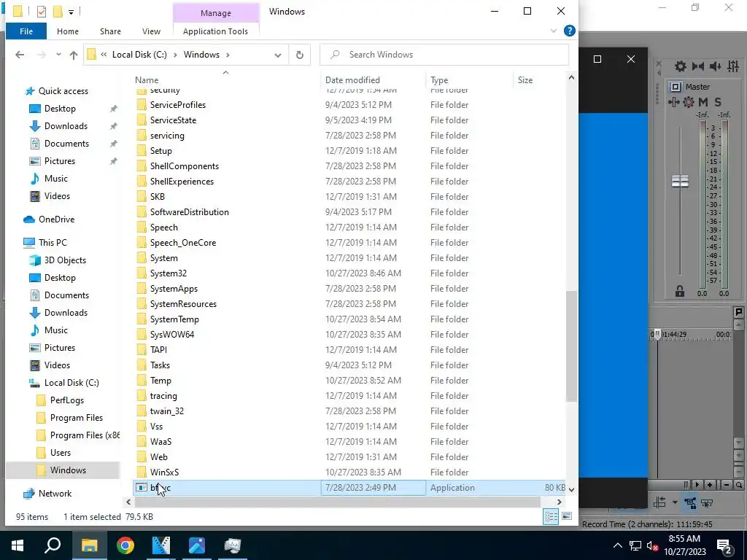Click the Master volume fader handle

tap(680, 181)
